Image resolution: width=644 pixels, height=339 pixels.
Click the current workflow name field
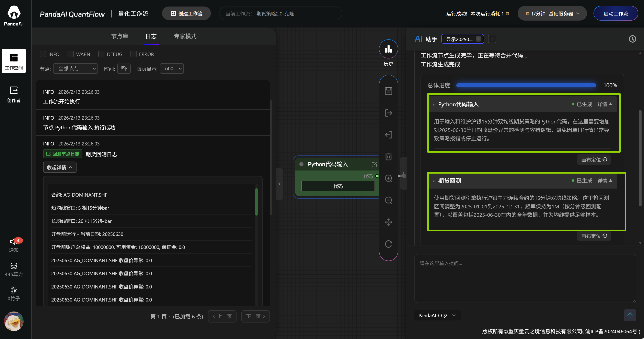[x=280, y=13]
